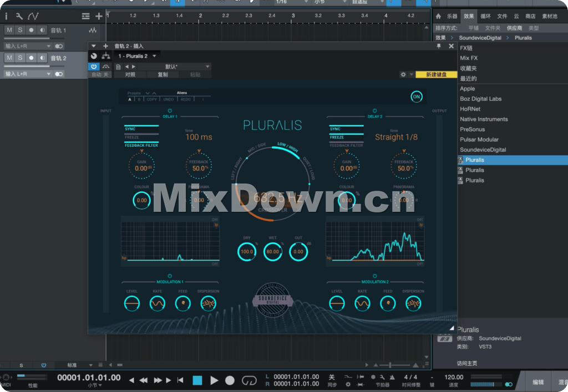Add a new track with plus icon

click(99, 16)
